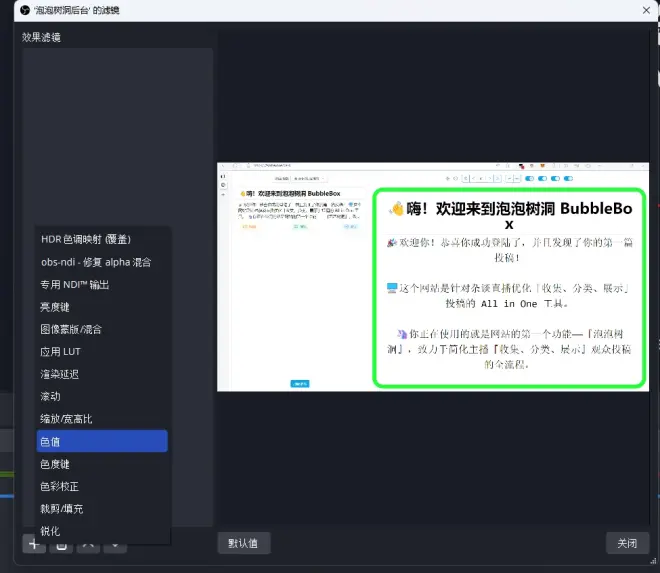The width and height of the screenshot is (660, 573).
Task: Choose 滚动 in the filter menu
Action: tap(102, 396)
